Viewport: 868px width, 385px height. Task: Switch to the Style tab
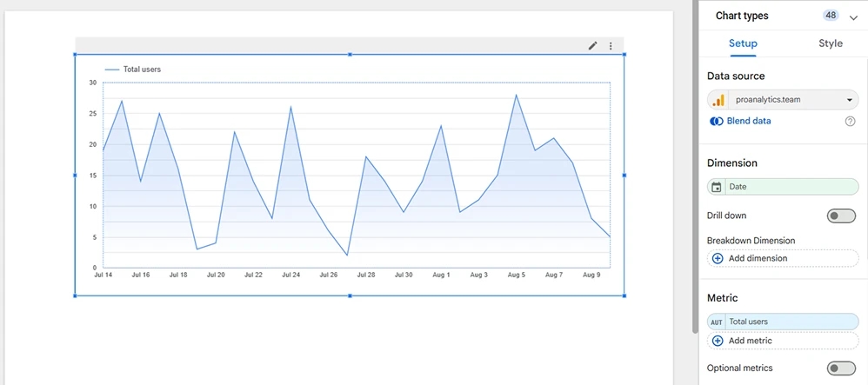(x=831, y=43)
